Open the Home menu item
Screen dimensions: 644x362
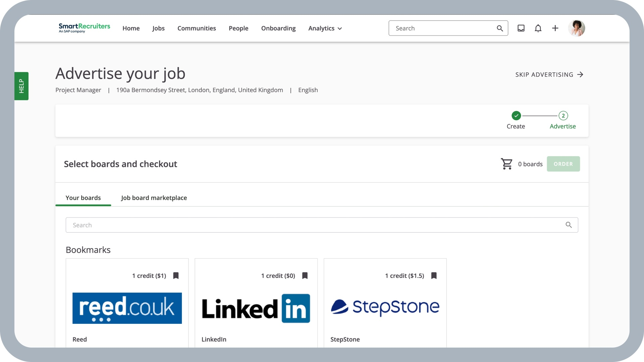pyautogui.click(x=131, y=28)
